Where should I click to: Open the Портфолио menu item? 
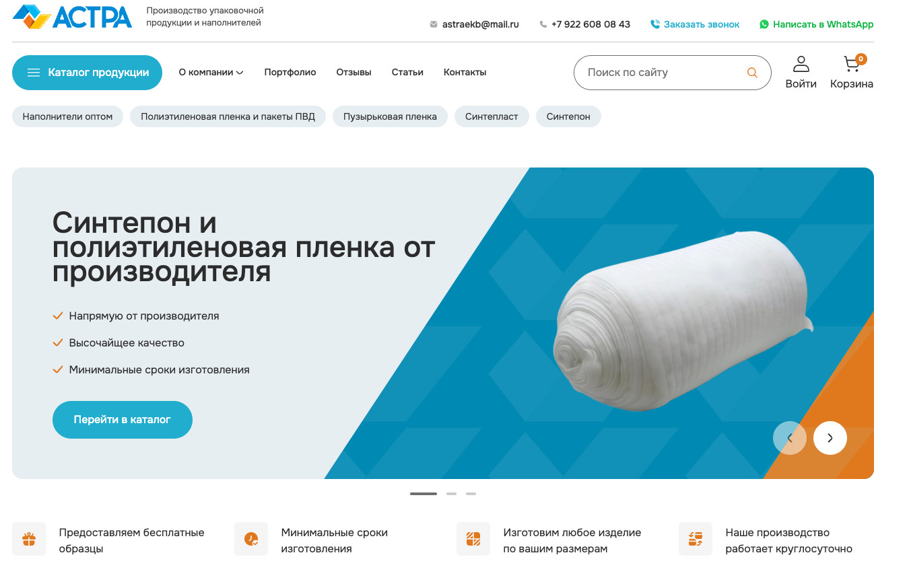(290, 72)
